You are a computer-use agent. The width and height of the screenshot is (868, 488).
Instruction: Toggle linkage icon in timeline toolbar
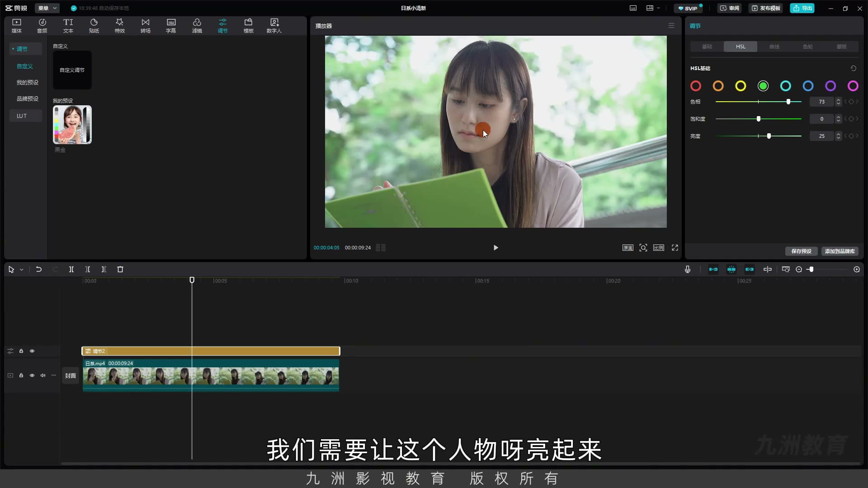tap(750, 269)
